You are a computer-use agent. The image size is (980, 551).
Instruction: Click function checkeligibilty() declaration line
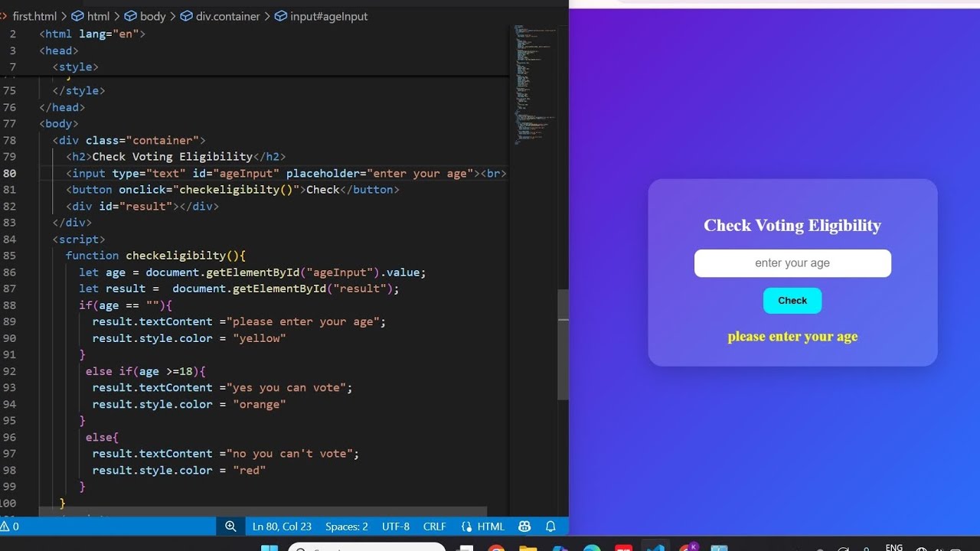coord(155,256)
